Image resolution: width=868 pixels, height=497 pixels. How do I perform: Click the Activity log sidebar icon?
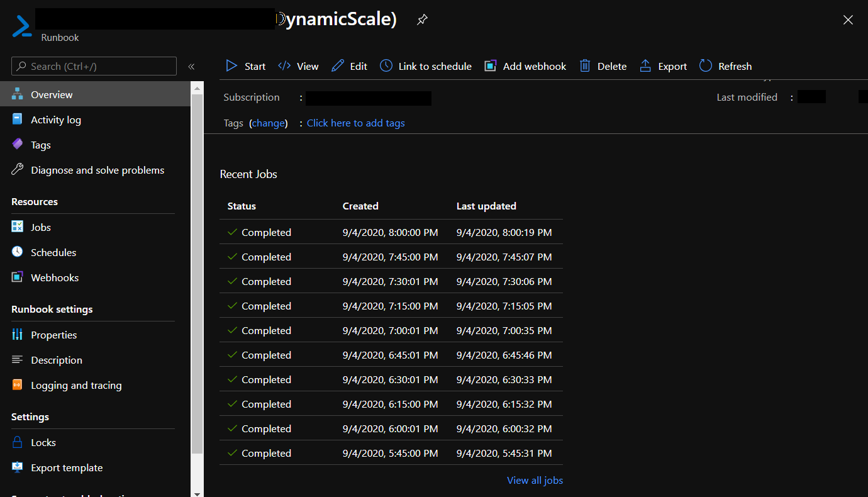(18, 120)
